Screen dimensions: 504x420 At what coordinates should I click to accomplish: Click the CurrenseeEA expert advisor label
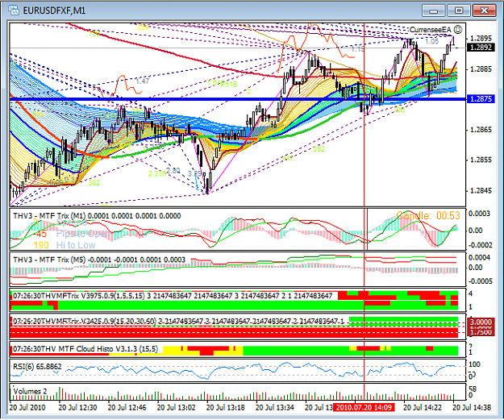431,30
